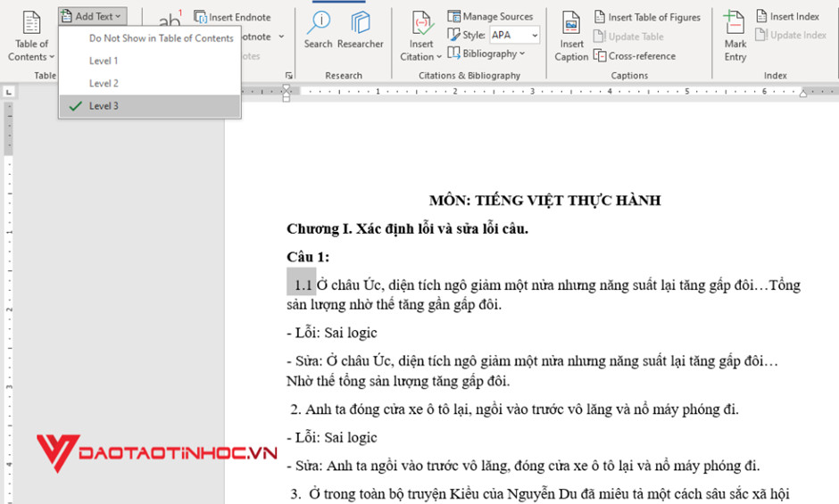Open the Footnotes dialog launcher
This screenshot has height=504, width=839.
pos(288,76)
